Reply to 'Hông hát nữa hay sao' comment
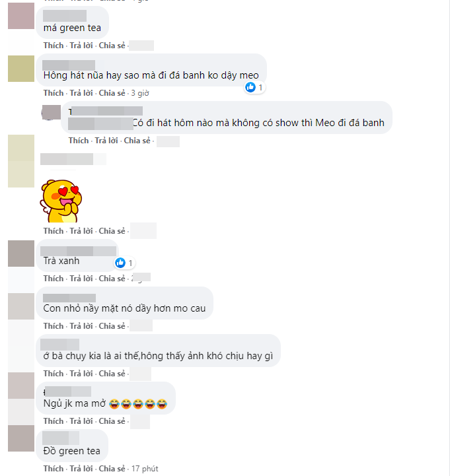 [x=81, y=93]
